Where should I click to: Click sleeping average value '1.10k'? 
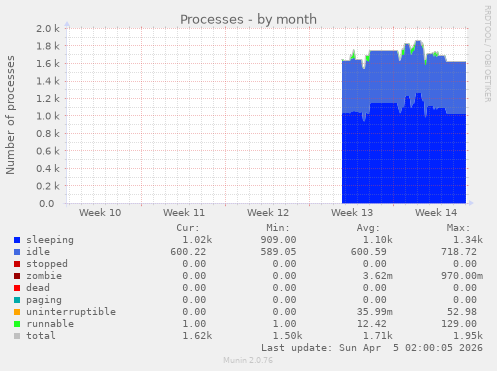pos(377,240)
